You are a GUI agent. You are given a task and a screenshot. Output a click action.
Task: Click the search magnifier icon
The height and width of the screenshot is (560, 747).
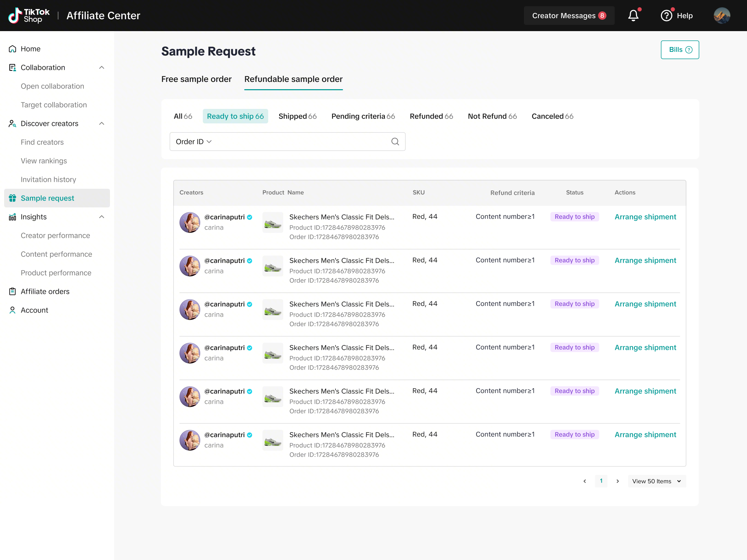pos(395,142)
